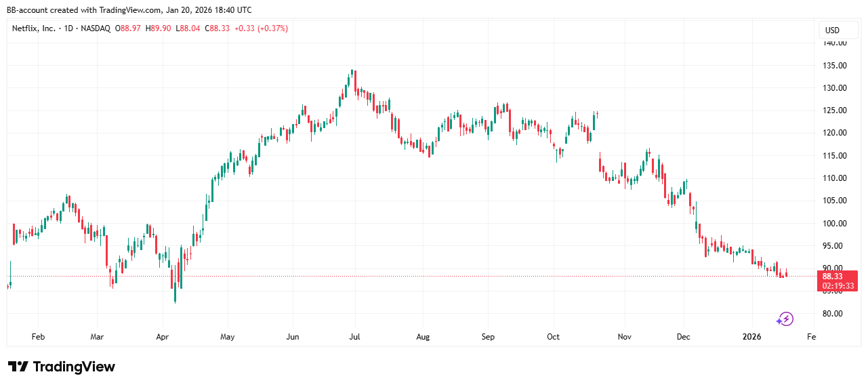Click the TradingView logo icon
The width and height of the screenshot is (868, 387).
click(x=18, y=367)
